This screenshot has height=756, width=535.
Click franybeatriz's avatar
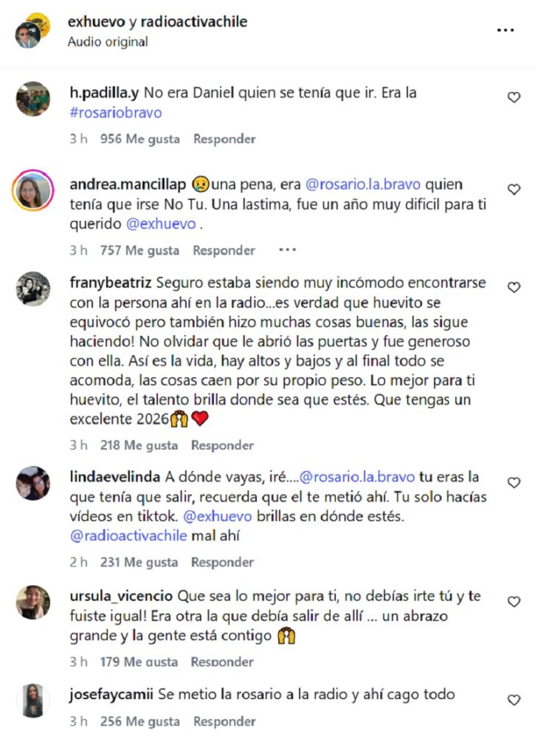[x=33, y=289]
